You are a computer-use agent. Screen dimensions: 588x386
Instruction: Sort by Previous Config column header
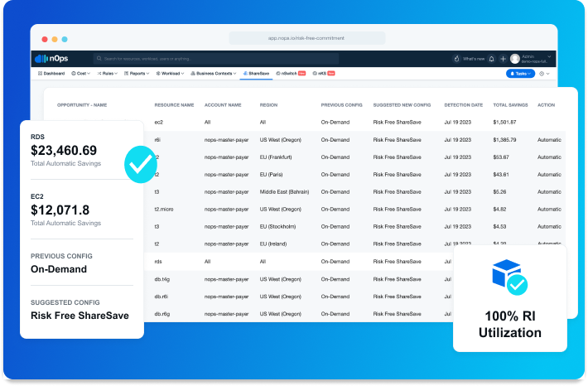[x=342, y=105]
